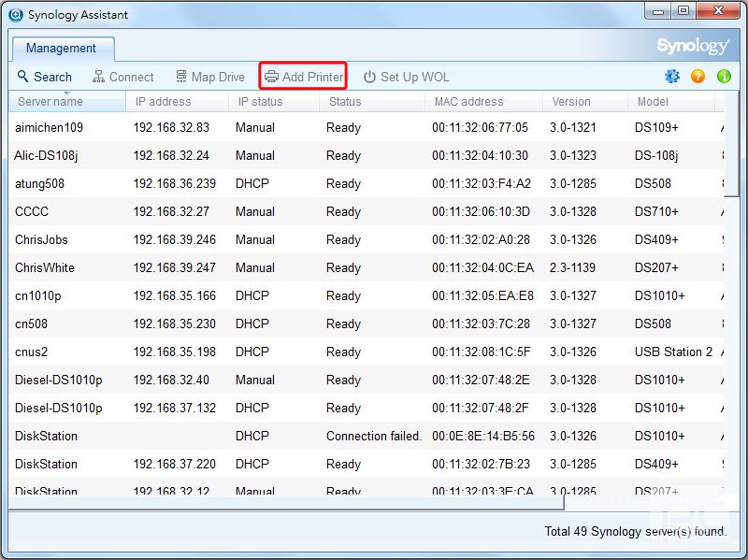Click the Connect network icon
The height and width of the screenshot is (560, 748).
98,77
